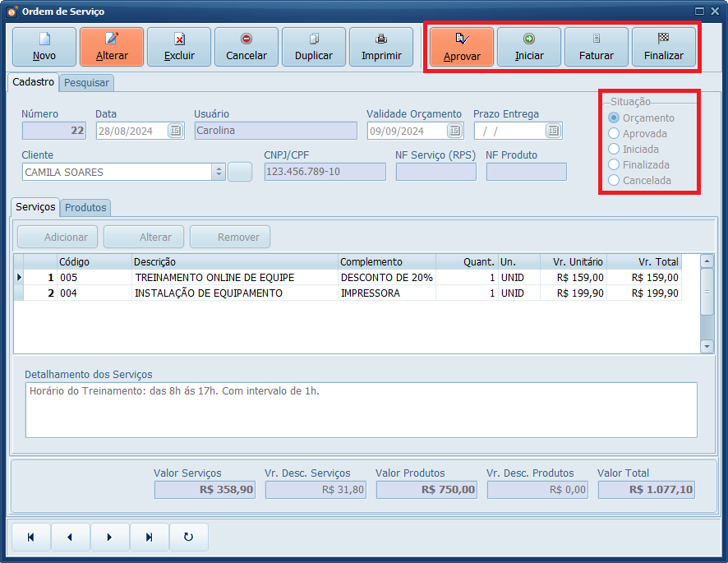Duplicate the order with Duplicar
The height and width of the screenshot is (563, 728).
pos(314,47)
